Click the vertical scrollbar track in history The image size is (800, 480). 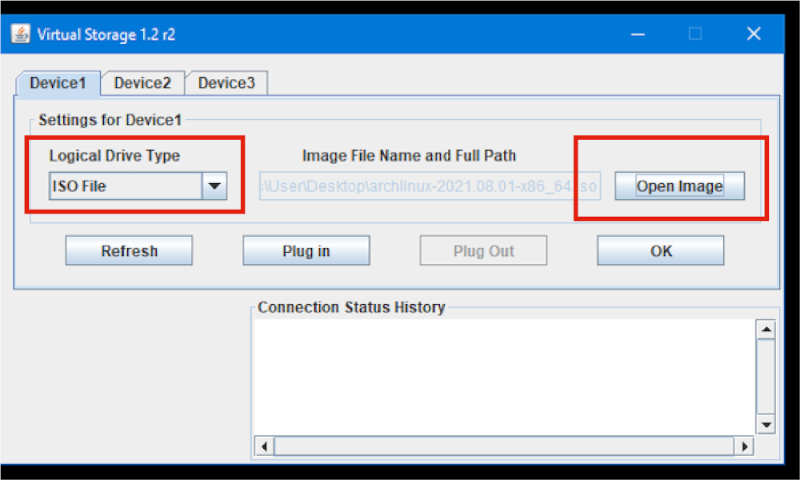click(x=766, y=377)
